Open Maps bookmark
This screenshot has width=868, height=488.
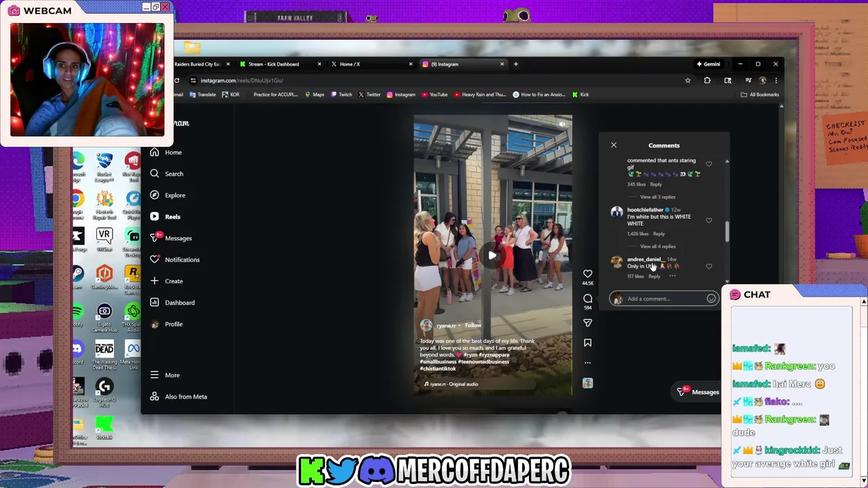pos(314,95)
